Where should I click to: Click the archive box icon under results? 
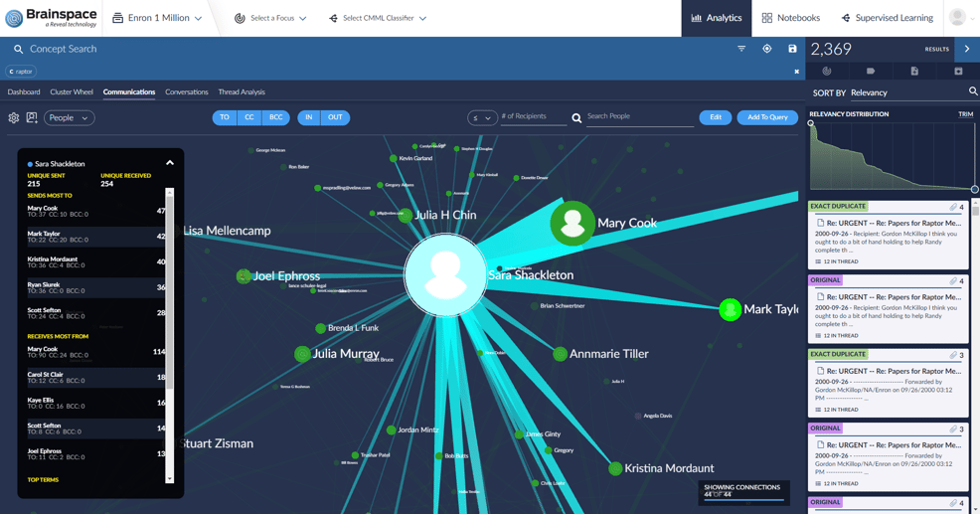958,72
